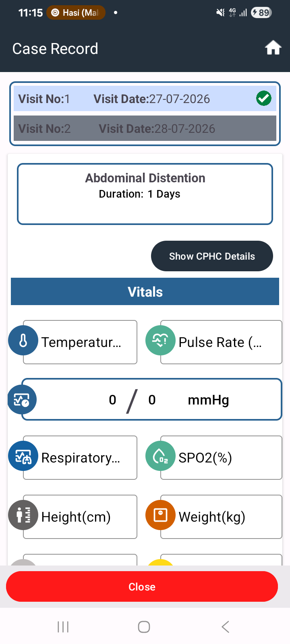Tap the blood pressure monitor icon
Screen dimensions: 290x644
click(22, 400)
